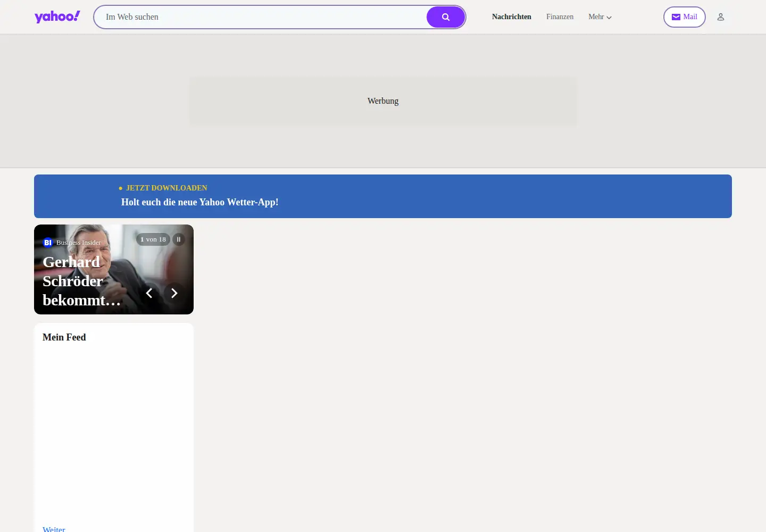Click the Werbung ad placeholder
The height and width of the screenshot is (532, 766).
click(x=383, y=101)
